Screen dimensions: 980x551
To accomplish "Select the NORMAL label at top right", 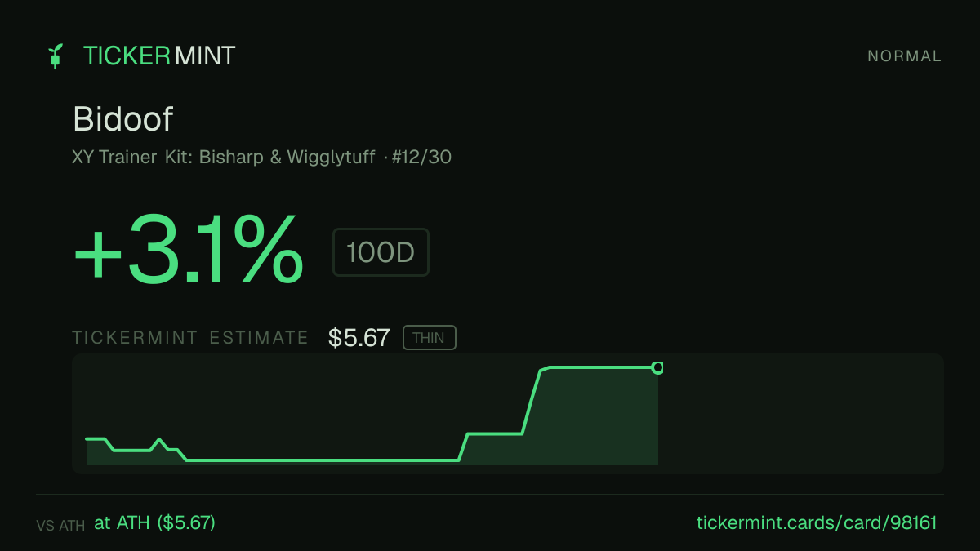I will point(904,56).
